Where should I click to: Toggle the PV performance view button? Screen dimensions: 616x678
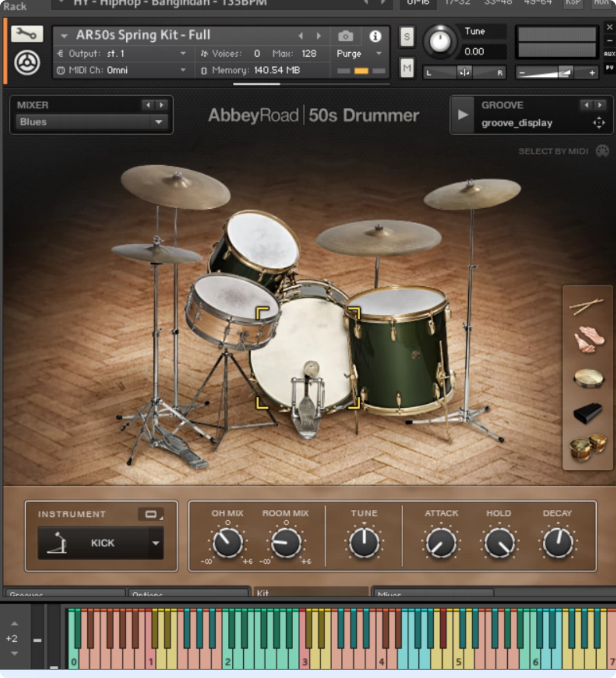pyautogui.click(x=609, y=68)
